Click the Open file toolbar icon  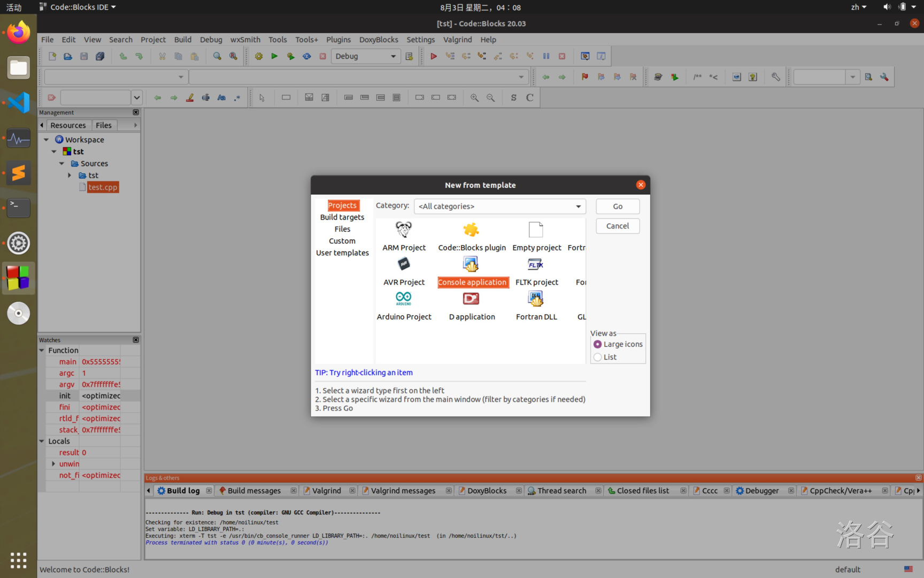coord(68,56)
